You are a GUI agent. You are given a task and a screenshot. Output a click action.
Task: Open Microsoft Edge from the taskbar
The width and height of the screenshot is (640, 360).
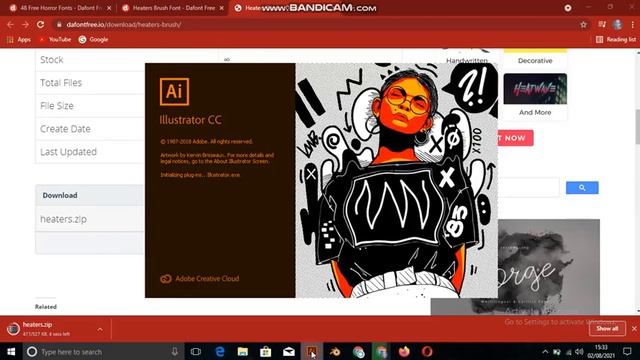click(x=220, y=351)
